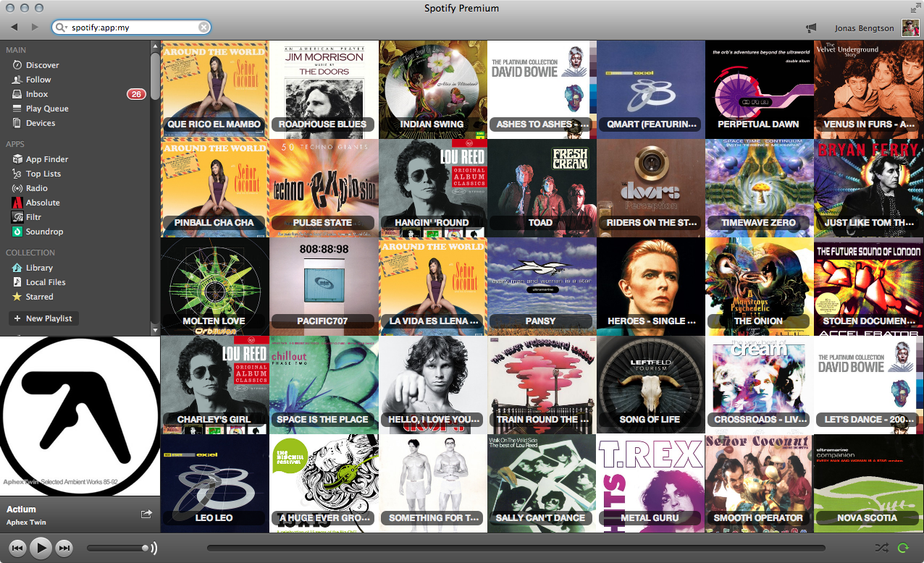This screenshot has width=924, height=563.
Task: Open the Local Files icon
Action: (17, 282)
